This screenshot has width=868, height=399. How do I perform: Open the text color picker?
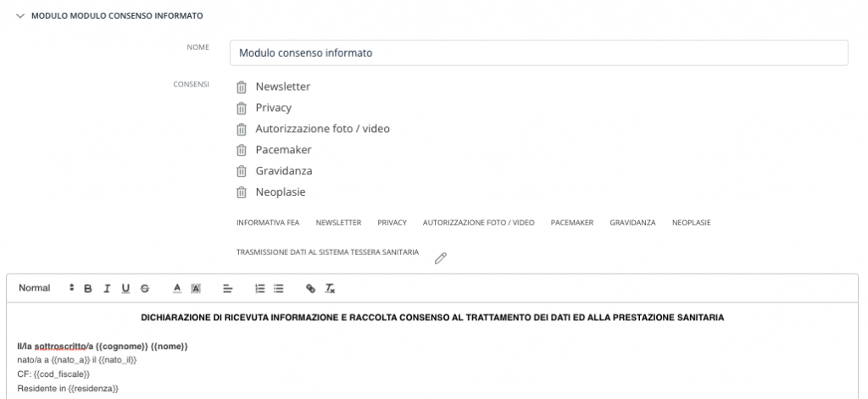[x=177, y=288]
